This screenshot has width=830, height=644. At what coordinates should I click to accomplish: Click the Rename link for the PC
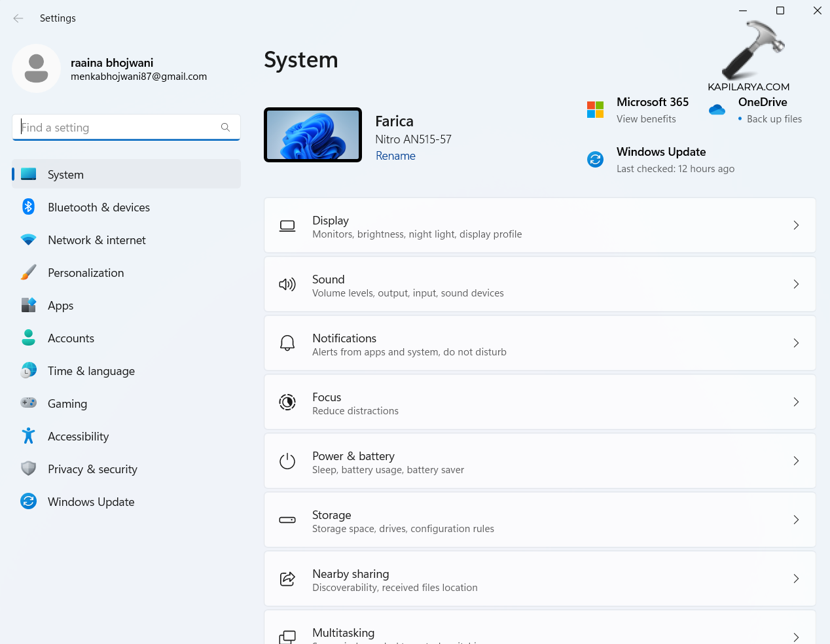(x=395, y=156)
